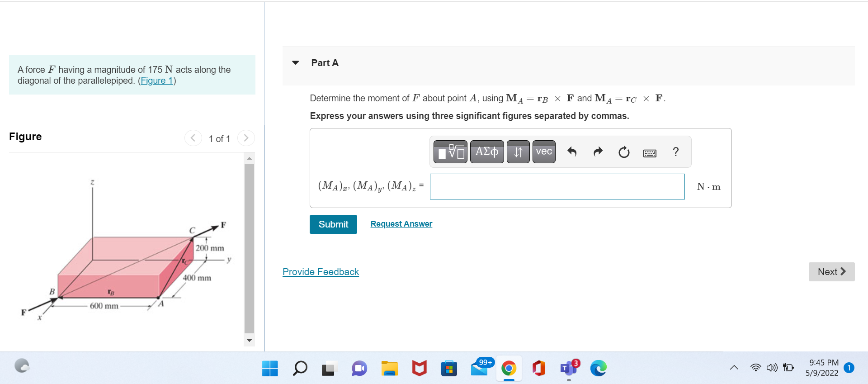
Task: Click the Next button
Action: pos(831,272)
